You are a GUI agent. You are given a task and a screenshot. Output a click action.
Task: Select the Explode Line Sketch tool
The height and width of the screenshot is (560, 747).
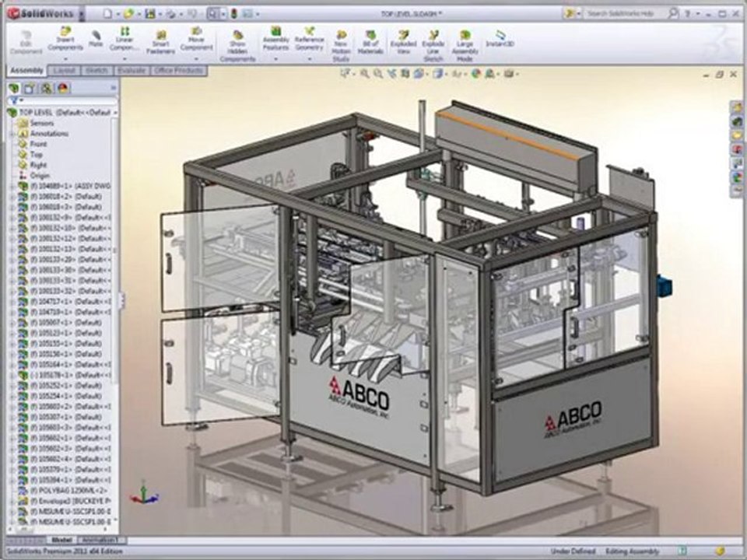433,46
